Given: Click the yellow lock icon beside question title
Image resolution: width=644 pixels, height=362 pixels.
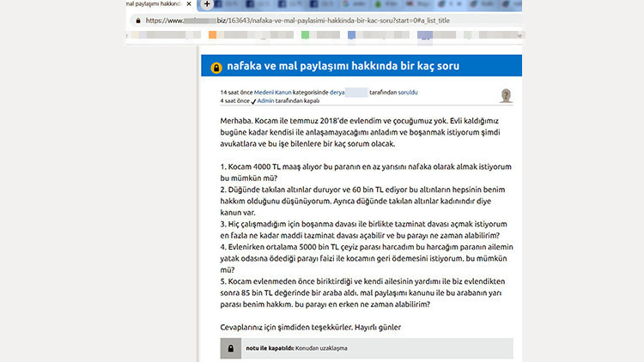Looking at the screenshot, I should (x=216, y=67).
